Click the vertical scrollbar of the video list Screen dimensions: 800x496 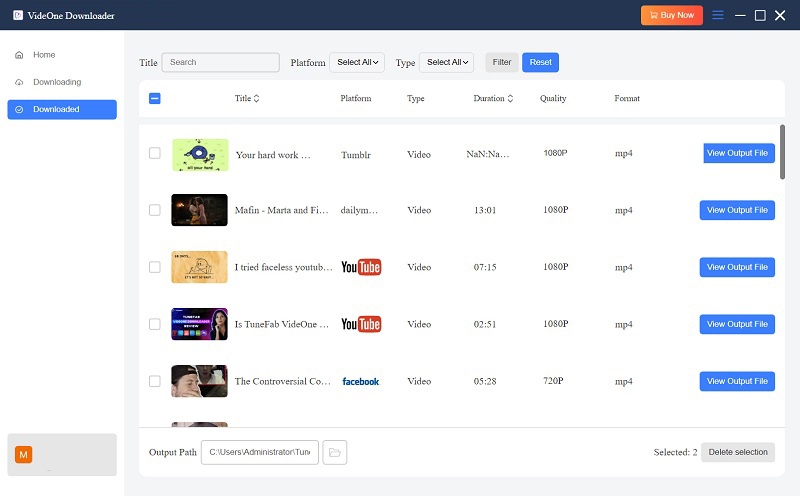782,150
